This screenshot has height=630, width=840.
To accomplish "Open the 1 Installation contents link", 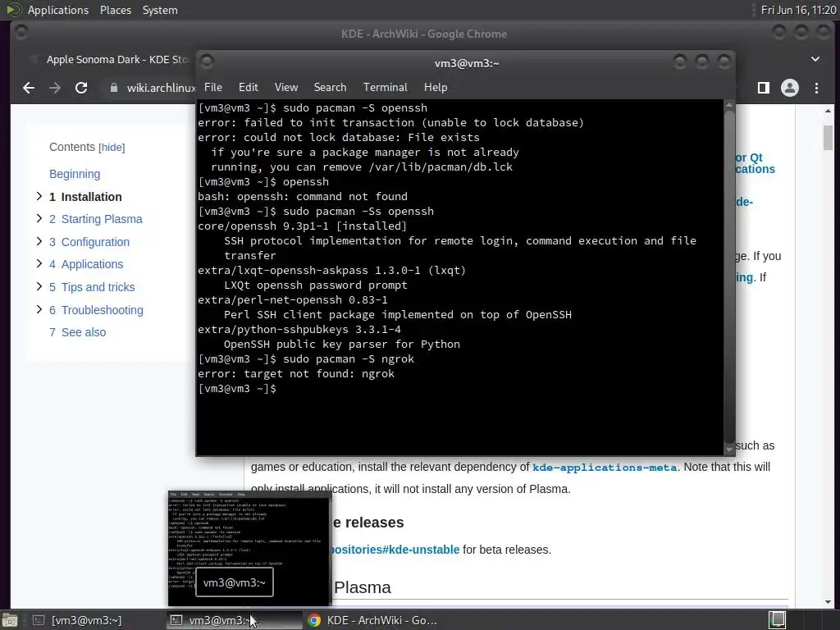I will pos(85,197).
